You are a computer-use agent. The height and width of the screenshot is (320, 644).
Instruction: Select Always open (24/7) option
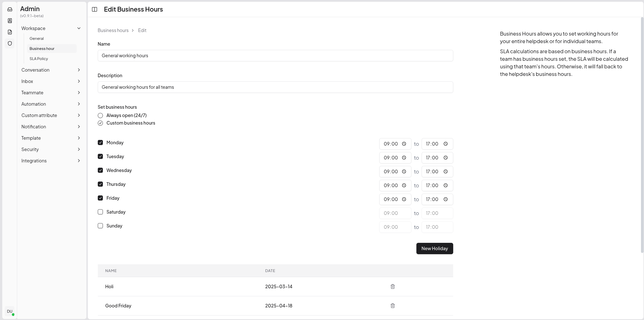[100, 115]
